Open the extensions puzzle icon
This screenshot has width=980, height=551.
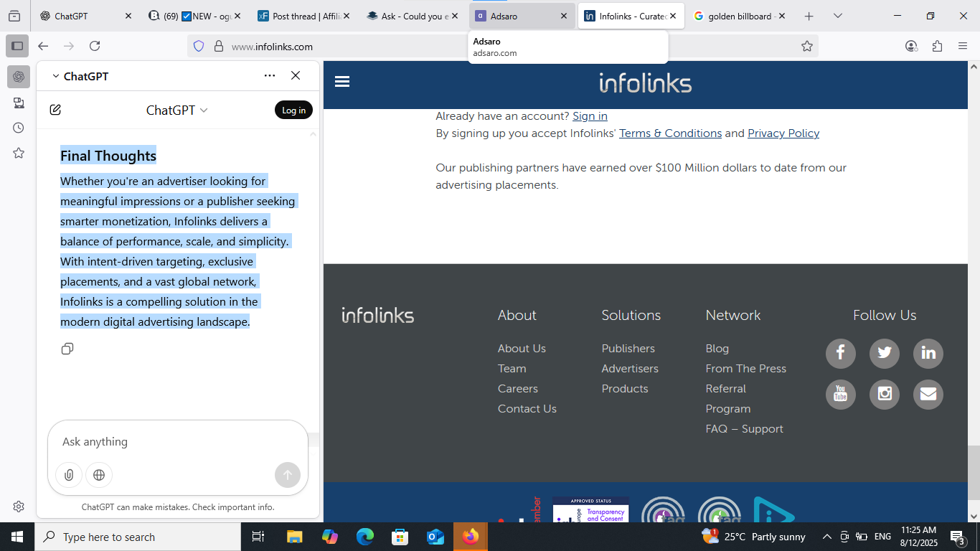pyautogui.click(x=937, y=46)
